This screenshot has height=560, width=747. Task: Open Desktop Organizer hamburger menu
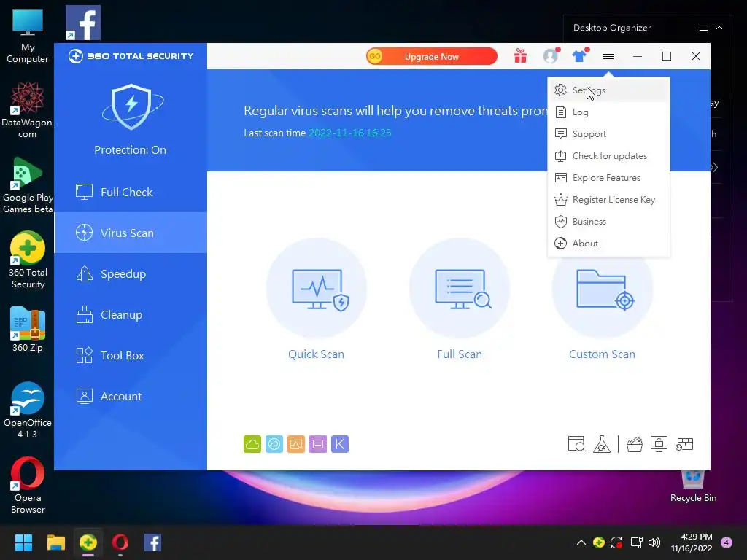[x=703, y=28]
